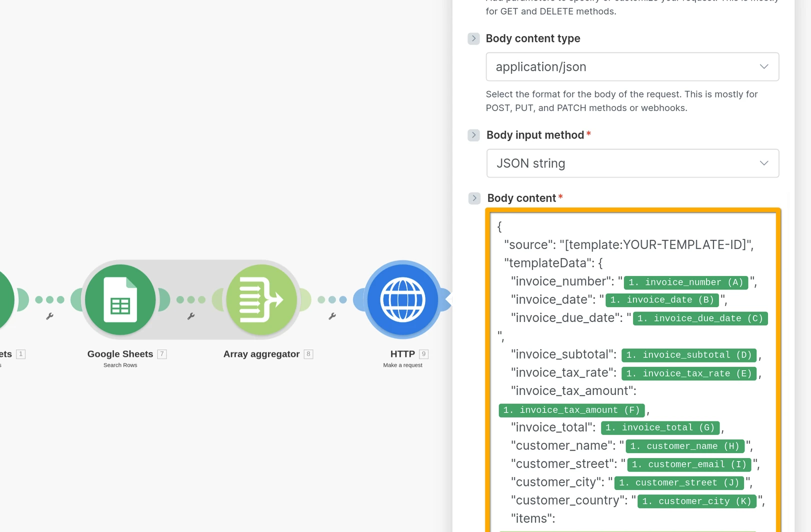Viewport: 811px width, 532px height.
Task: Open the Body content type dropdown
Action: pos(632,66)
